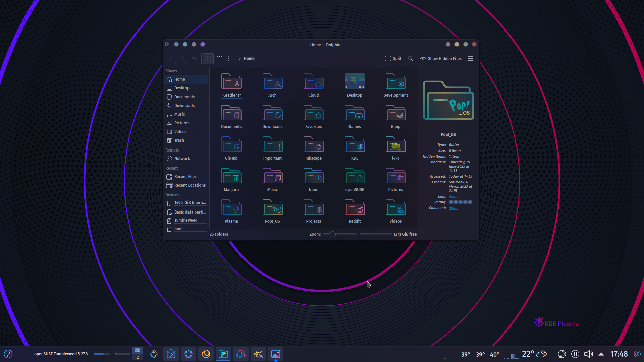
Task: Open Recent Files in sidebar
Action: pyautogui.click(x=186, y=177)
